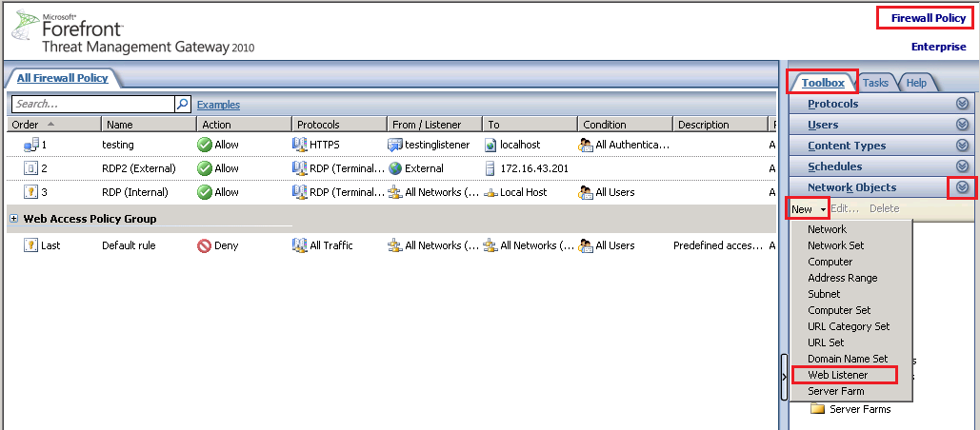This screenshot has height=430, width=980.
Task: Expand the Protocols toolbox section chevron
Action: coord(962,104)
